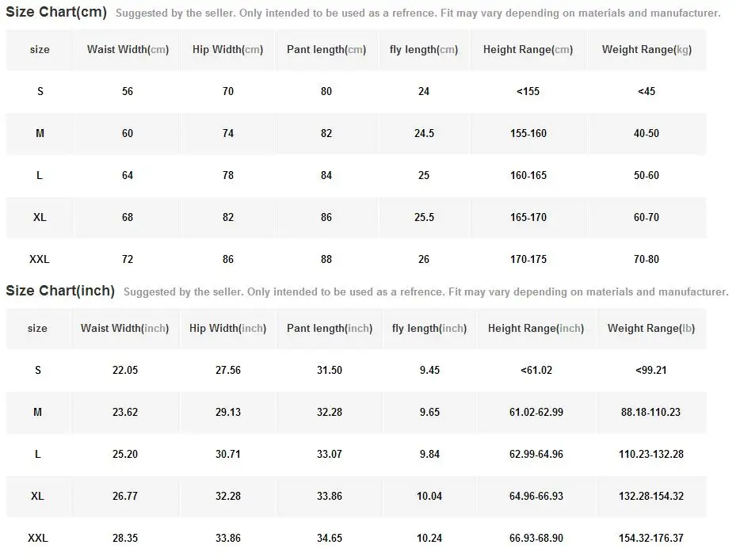This screenshot has height=560, width=740.
Task: Click the Weight Range(lb) column header
Action: [650, 328]
